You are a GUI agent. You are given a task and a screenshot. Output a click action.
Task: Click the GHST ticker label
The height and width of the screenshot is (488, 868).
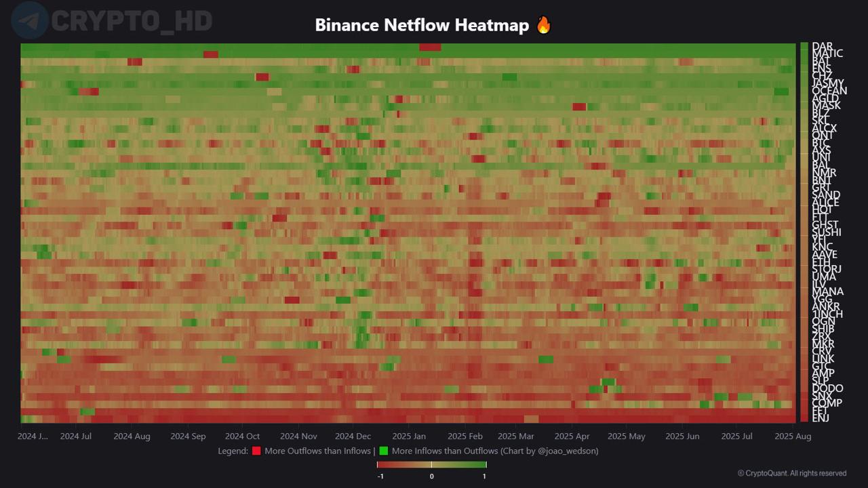coord(825,225)
